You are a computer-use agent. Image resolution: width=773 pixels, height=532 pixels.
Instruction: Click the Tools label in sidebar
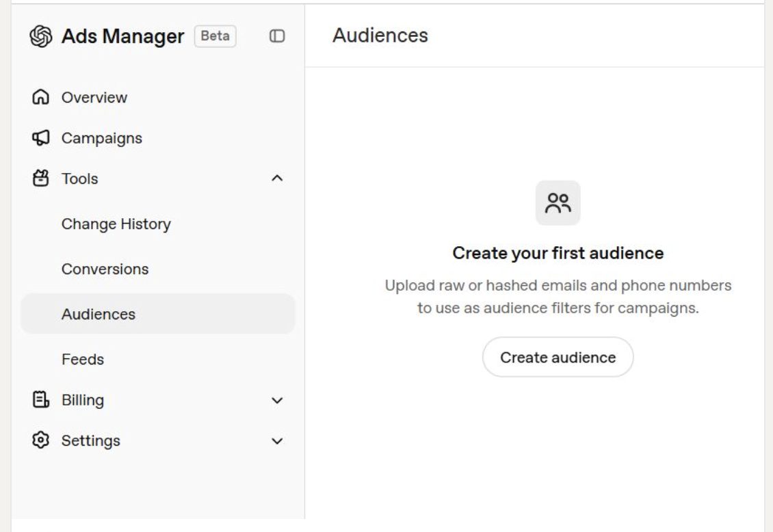(80, 178)
